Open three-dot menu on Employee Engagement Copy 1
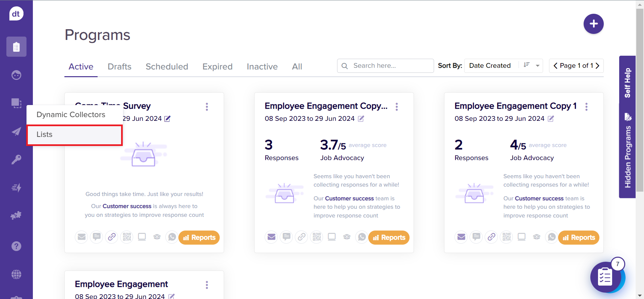Screen dimensions: 644x299 586,107
